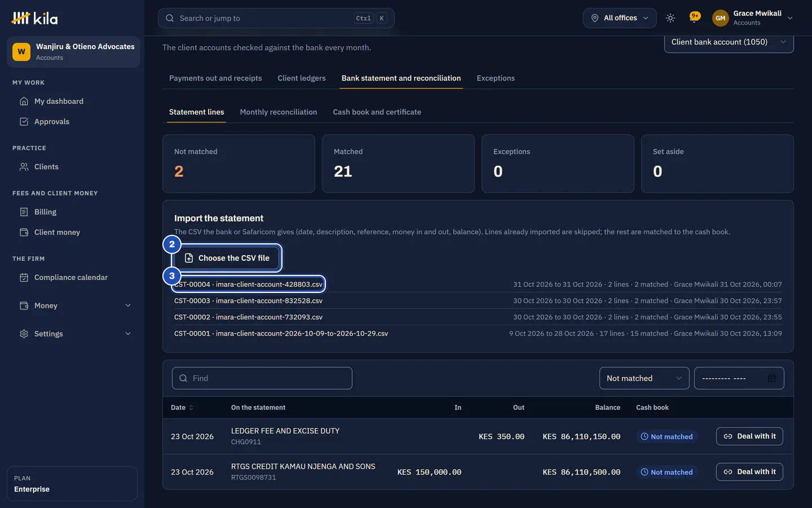
Task: Click the GM user avatar
Action: (720, 18)
